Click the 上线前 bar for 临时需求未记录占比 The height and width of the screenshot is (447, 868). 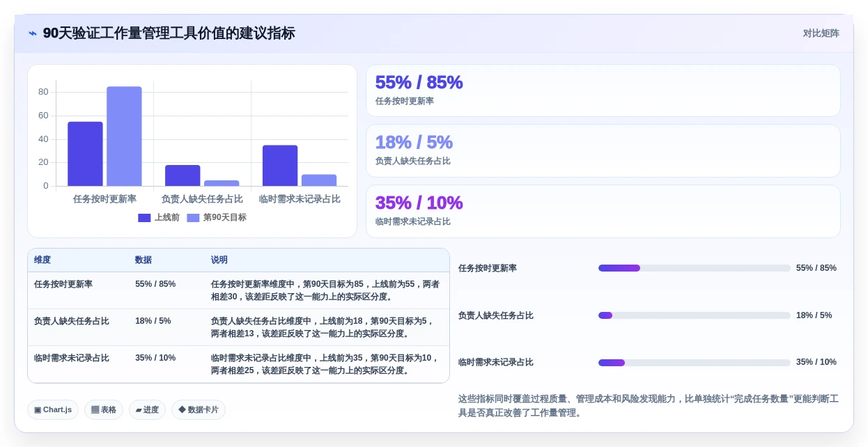tap(280, 166)
